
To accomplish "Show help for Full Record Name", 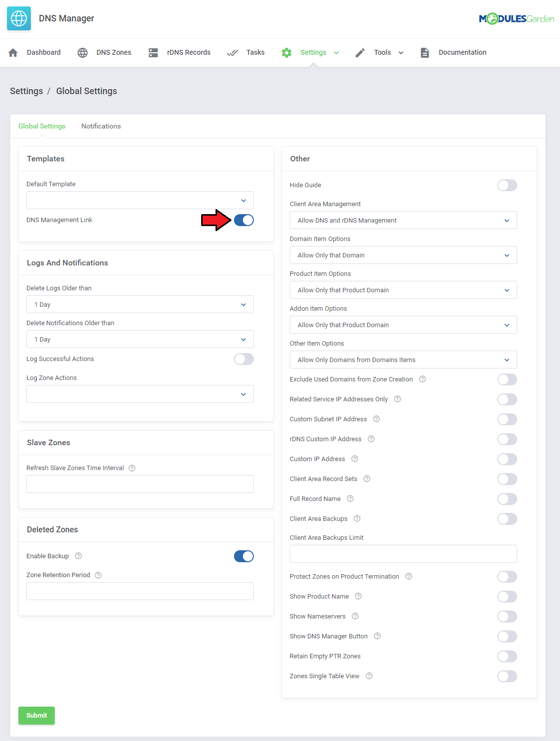I will [x=350, y=498].
